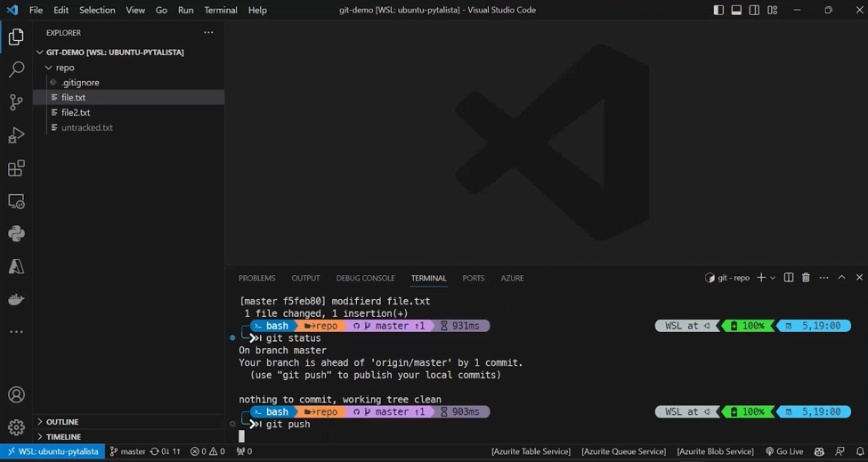Open the Manage gear icon

click(16, 427)
